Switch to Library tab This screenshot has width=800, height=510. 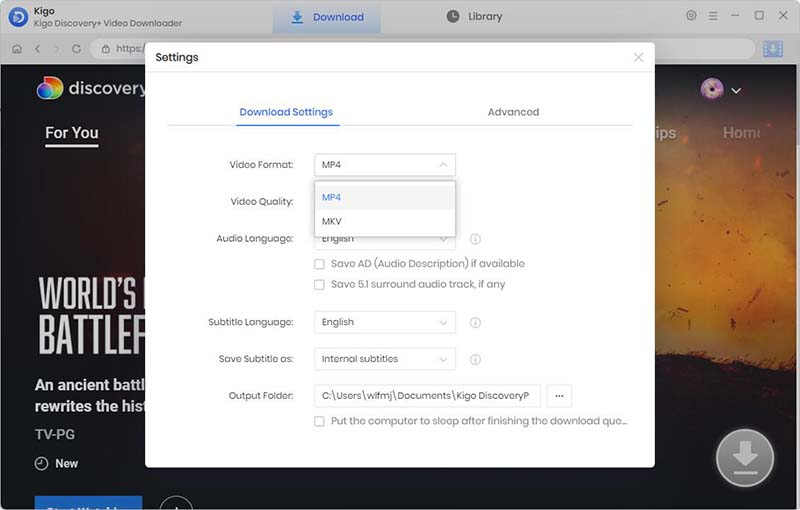pos(474,16)
